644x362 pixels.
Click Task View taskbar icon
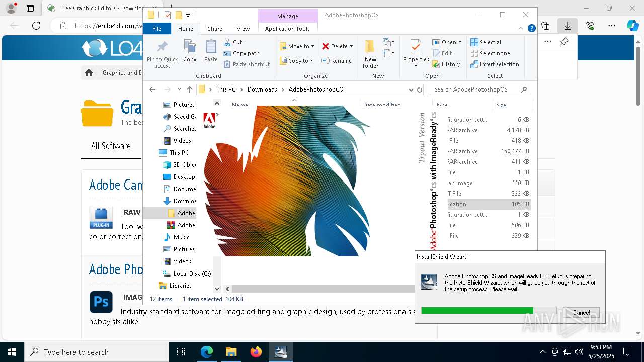[181, 352]
